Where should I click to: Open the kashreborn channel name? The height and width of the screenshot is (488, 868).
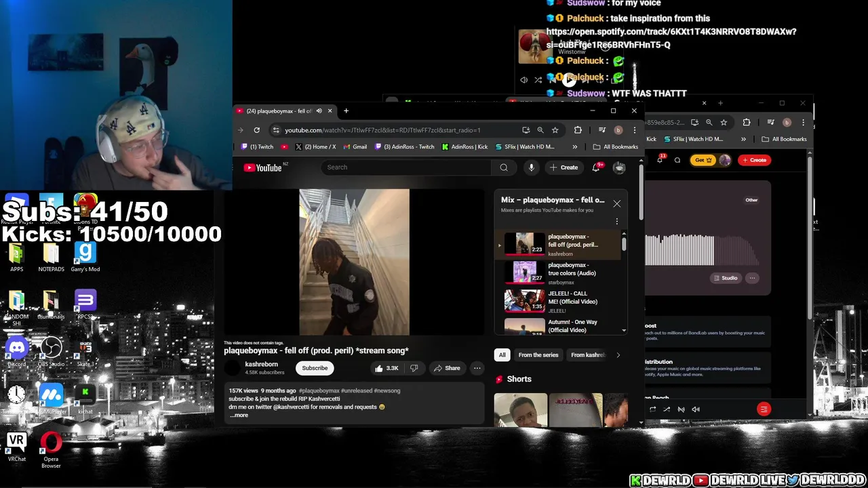(x=261, y=365)
